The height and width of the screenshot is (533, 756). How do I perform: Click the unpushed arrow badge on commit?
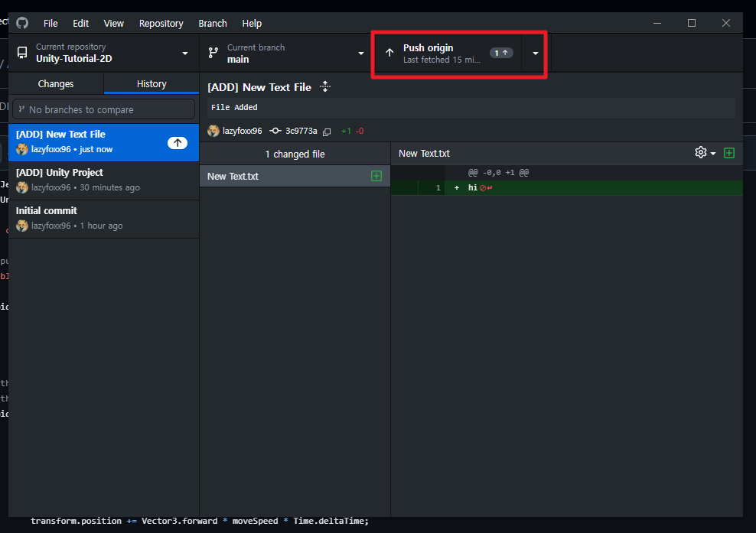coord(178,143)
